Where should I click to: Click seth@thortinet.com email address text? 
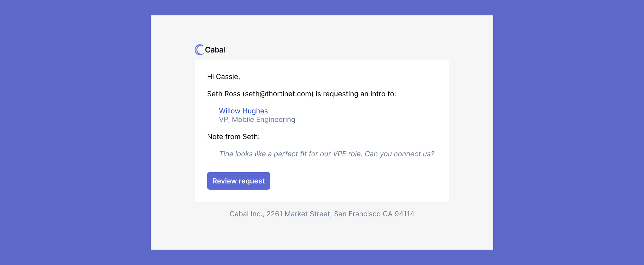tap(278, 94)
